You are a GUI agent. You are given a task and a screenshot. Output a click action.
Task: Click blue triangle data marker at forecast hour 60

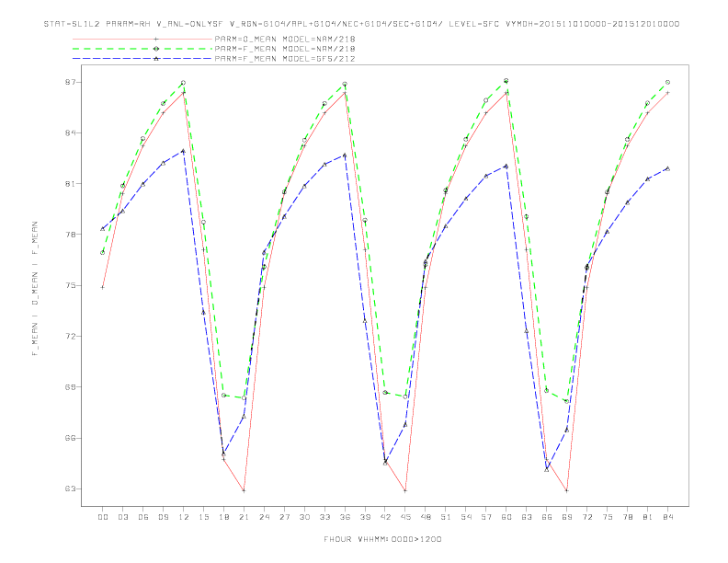(506, 166)
